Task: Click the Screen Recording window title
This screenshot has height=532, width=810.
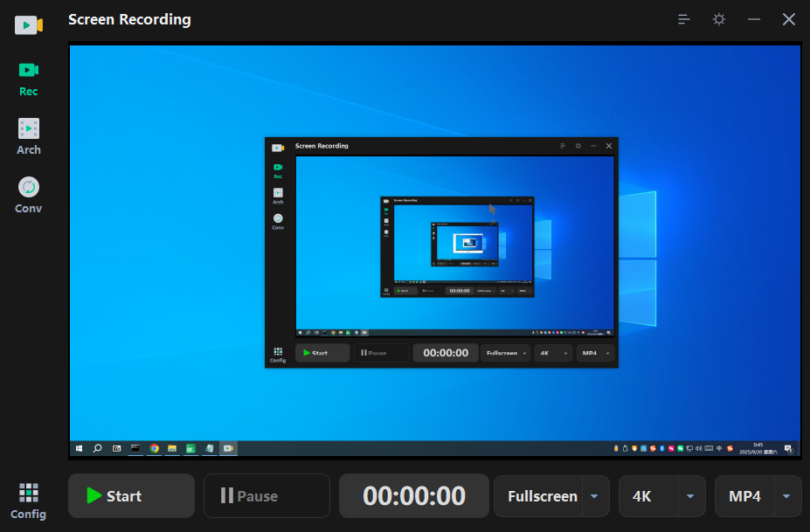Action: (x=129, y=18)
